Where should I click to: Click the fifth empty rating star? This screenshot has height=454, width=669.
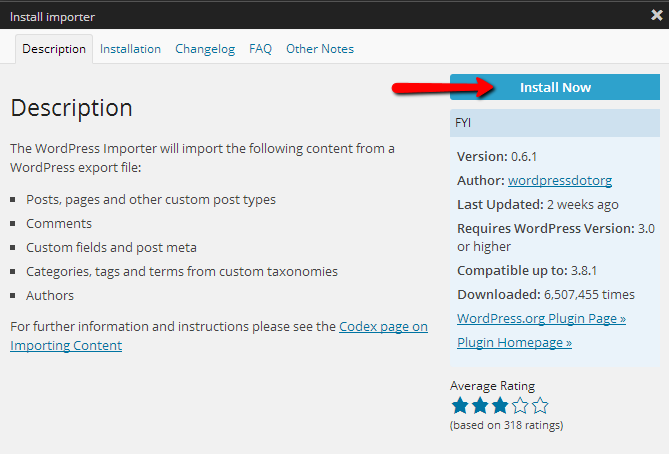[540, 406]
